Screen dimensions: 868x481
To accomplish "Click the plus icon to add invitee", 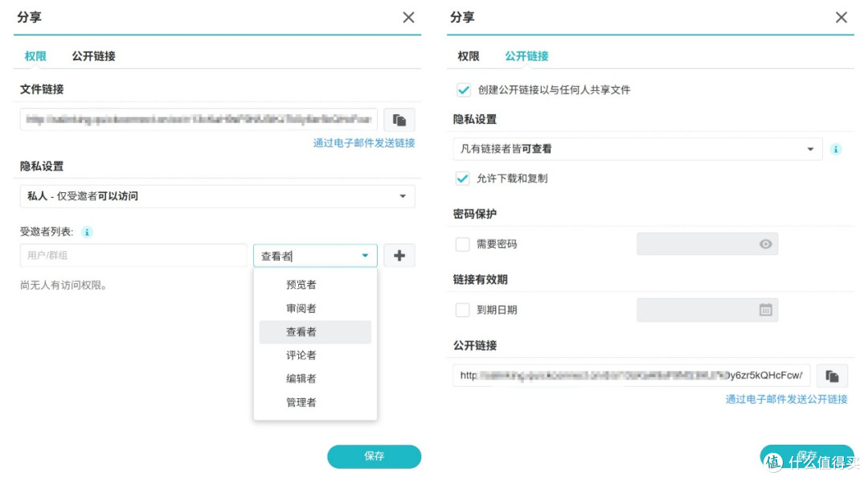I will coord(399,256).
